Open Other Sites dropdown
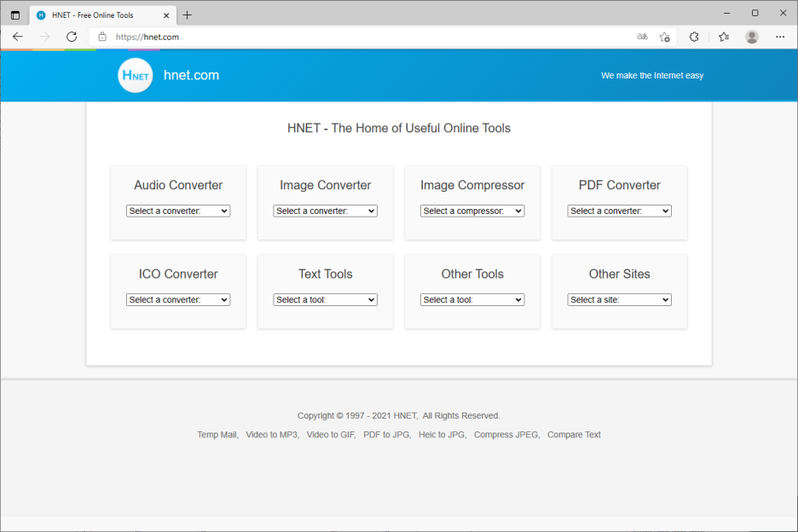This screenshot has width=798, height=532. (619, 300)
